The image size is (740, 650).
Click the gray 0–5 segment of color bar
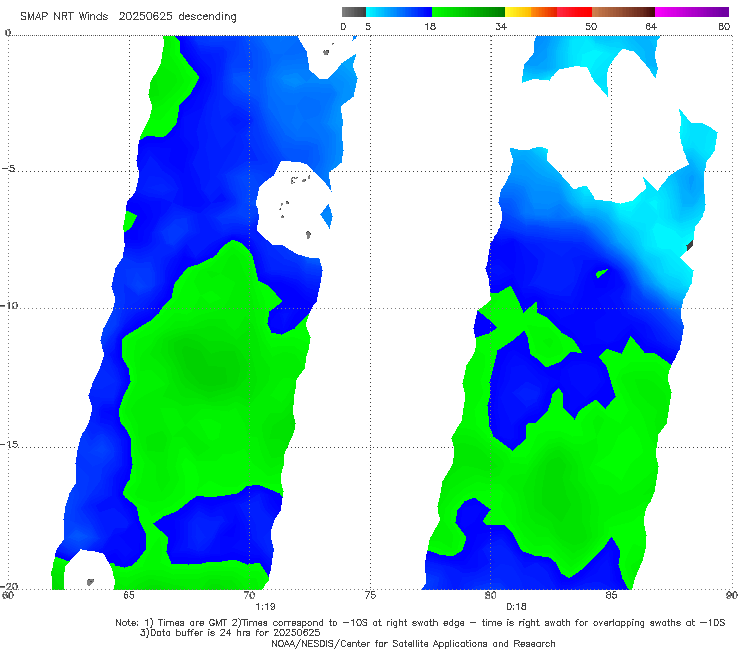(354, 12)
